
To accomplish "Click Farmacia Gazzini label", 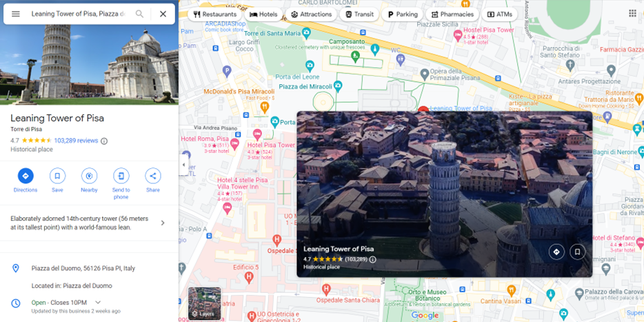I will point(621,50).
